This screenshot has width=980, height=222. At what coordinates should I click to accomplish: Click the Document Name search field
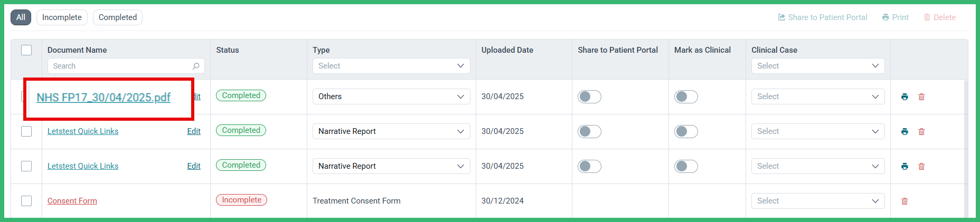pos(126,66)
